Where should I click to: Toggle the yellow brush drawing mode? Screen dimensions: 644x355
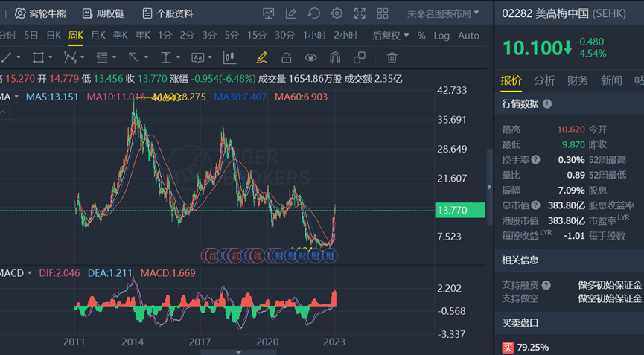coord(262,57)
